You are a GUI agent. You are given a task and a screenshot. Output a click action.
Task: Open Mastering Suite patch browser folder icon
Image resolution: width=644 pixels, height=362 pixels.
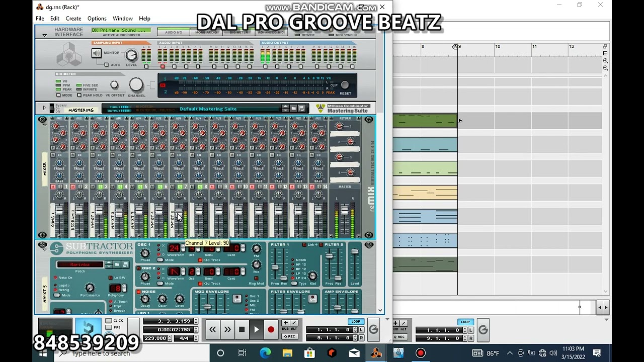point(294,109)
